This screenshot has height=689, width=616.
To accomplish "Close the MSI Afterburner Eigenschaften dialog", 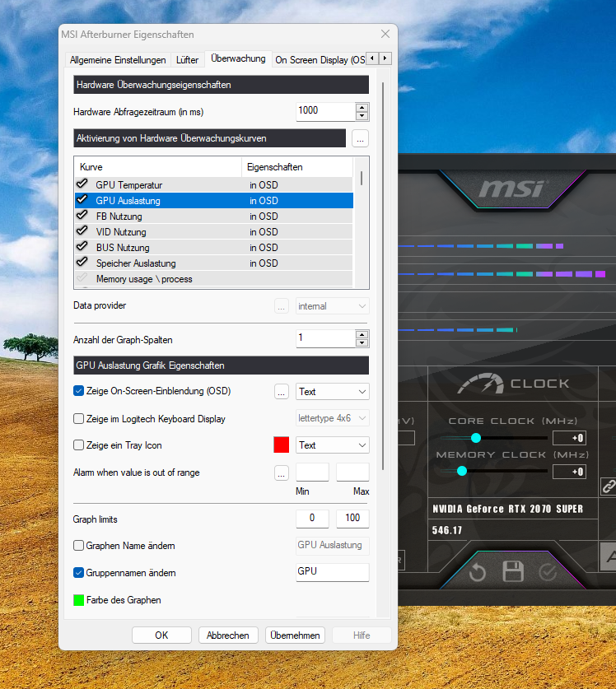I will pos(385,34).
